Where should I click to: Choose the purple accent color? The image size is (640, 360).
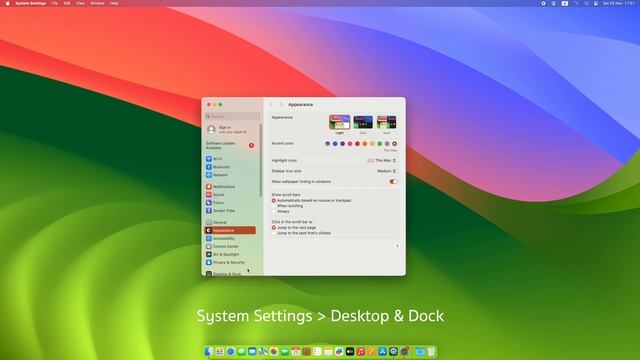click(342, 144)
